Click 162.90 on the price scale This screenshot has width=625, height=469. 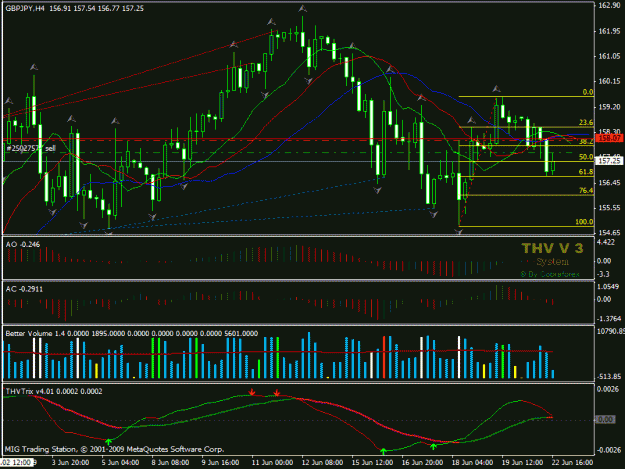point(609,5)
